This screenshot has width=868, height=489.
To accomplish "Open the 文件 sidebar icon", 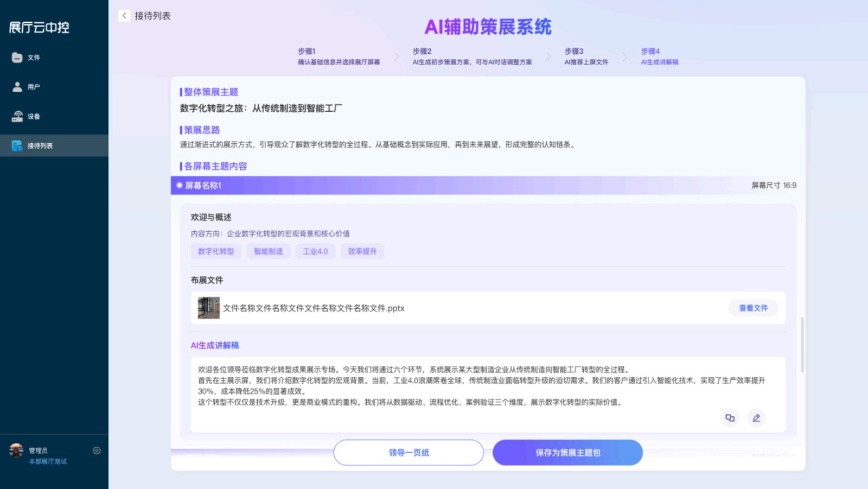I will click(x=17, y=58).
